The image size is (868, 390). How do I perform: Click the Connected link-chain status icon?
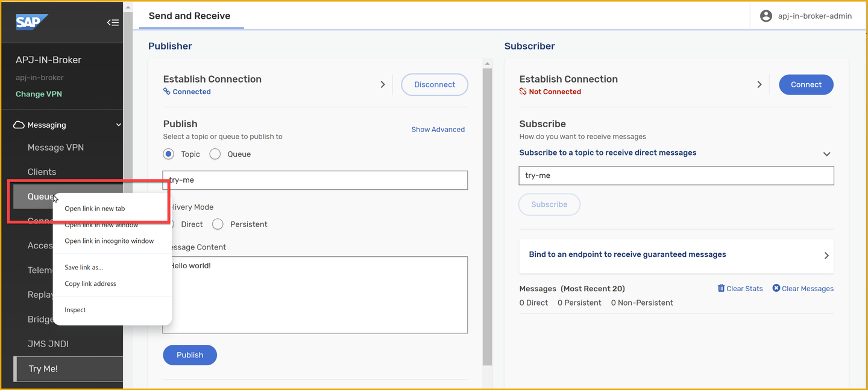coord(167,92)
